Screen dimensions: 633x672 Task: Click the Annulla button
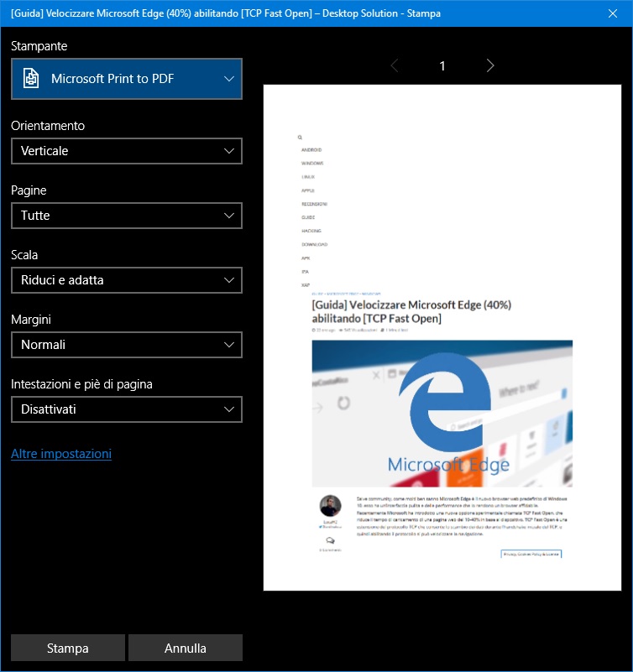coord(186,648)
